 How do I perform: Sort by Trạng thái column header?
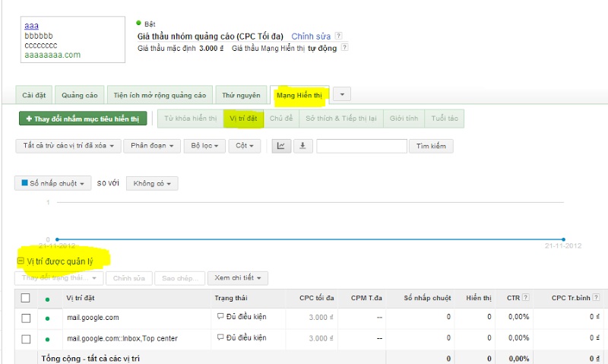[231, 298]
